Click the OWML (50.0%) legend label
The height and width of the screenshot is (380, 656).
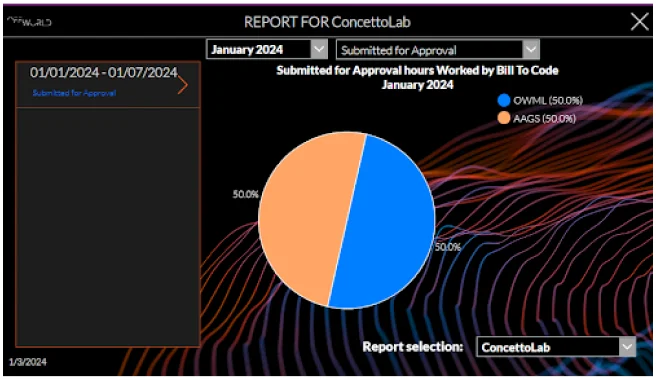[548, 100]
